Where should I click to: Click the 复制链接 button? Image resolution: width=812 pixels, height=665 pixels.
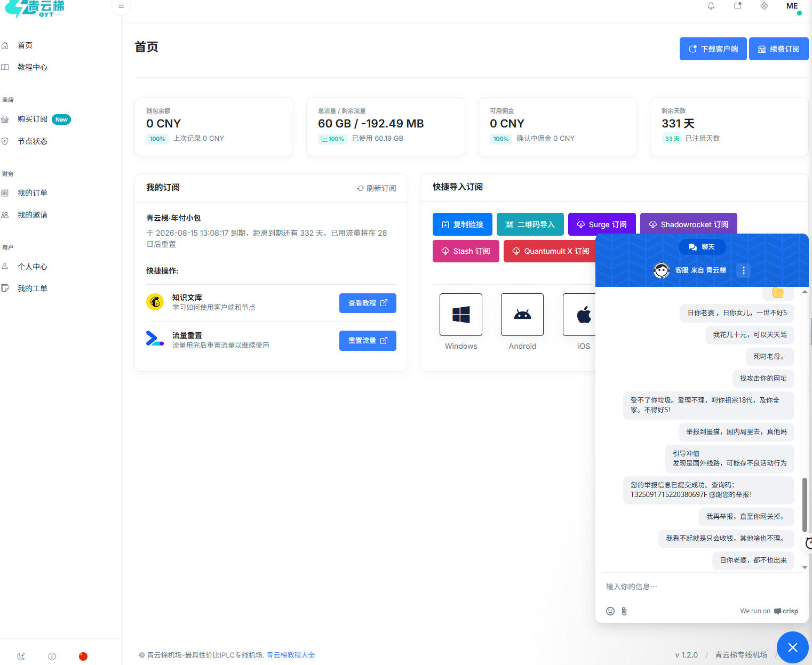pos(463,225)
